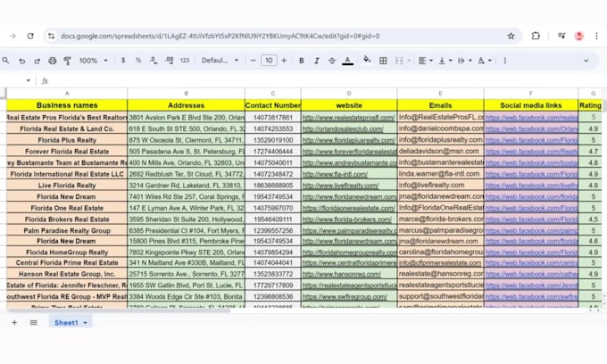This screenshot has height=364, width=607.
Task: Click the Print icon
Action: click(53, 61)
